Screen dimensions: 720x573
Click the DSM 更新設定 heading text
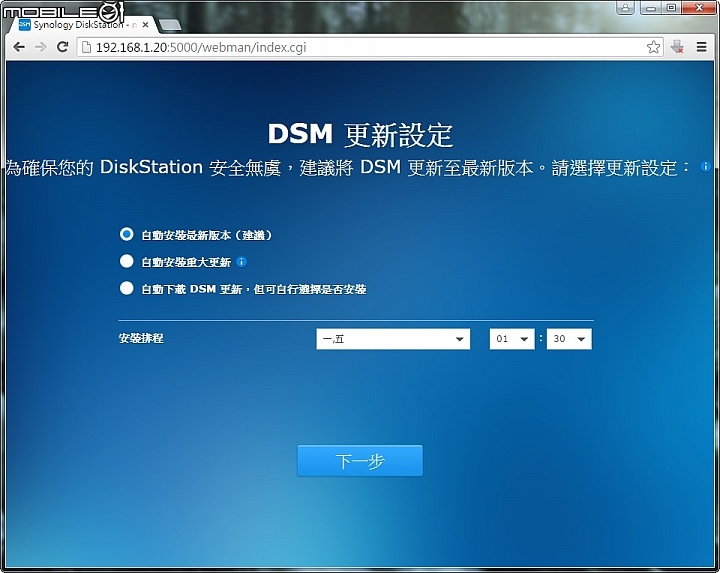pyautogui.click(x=360, y=135)
